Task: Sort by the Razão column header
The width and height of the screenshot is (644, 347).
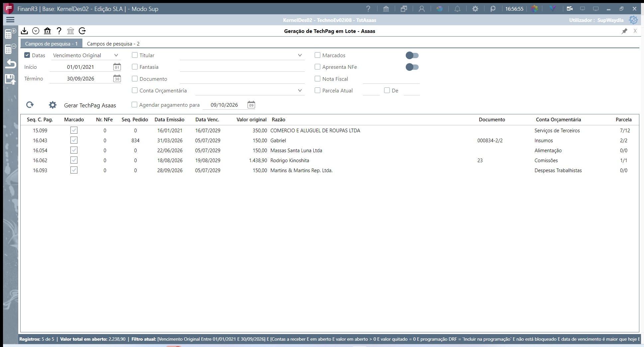Action: [278, 120]
